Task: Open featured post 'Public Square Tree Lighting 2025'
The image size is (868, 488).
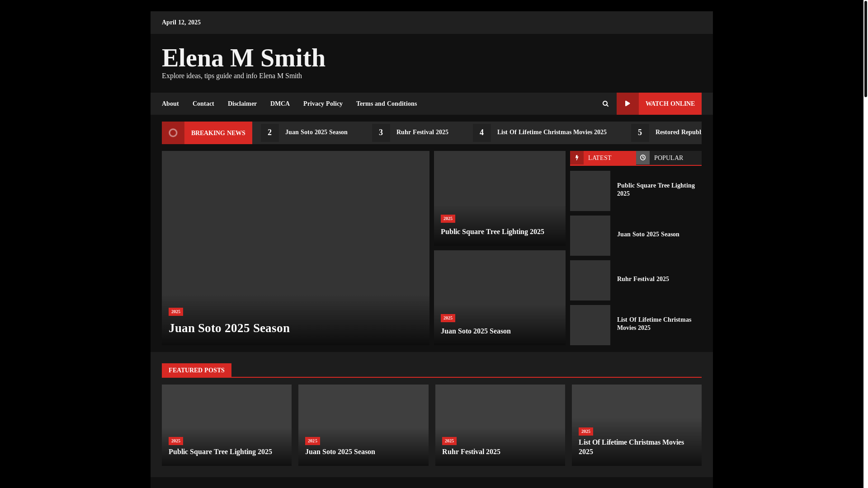Action: 220,452
